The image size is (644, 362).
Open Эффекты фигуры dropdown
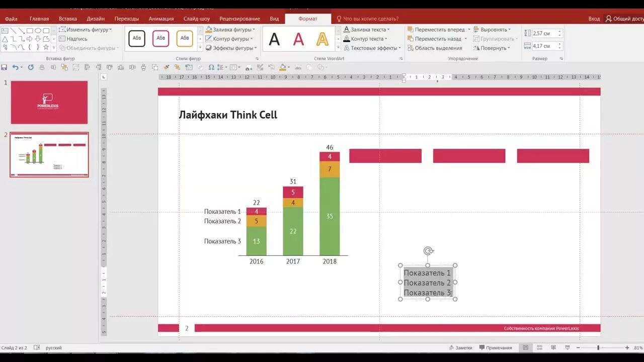pos(231,48)
